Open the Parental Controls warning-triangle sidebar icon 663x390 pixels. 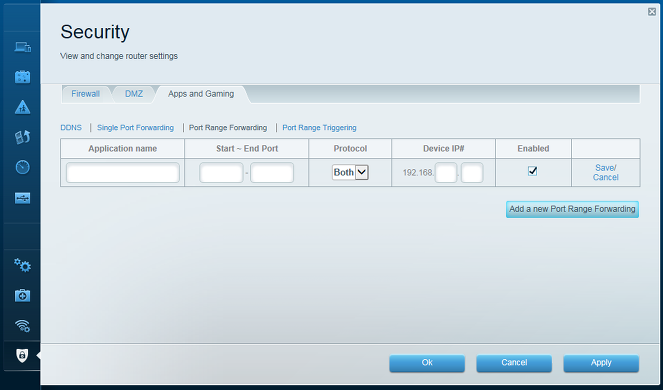pos(22,107)
